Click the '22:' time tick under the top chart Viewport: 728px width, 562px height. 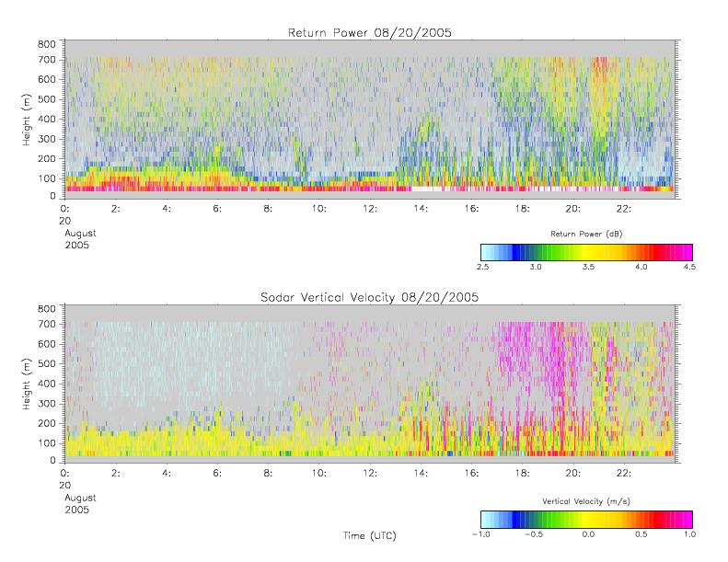tap(623, 209)
